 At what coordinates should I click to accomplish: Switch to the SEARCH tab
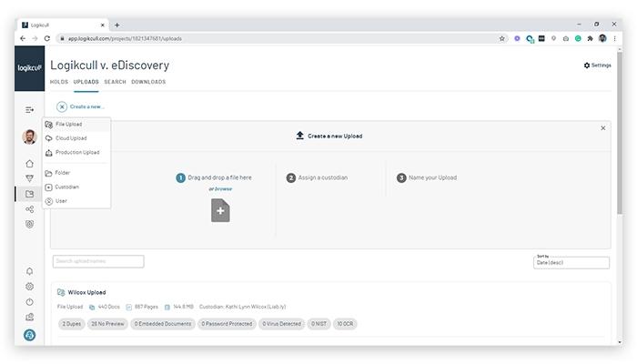(115, 82)
